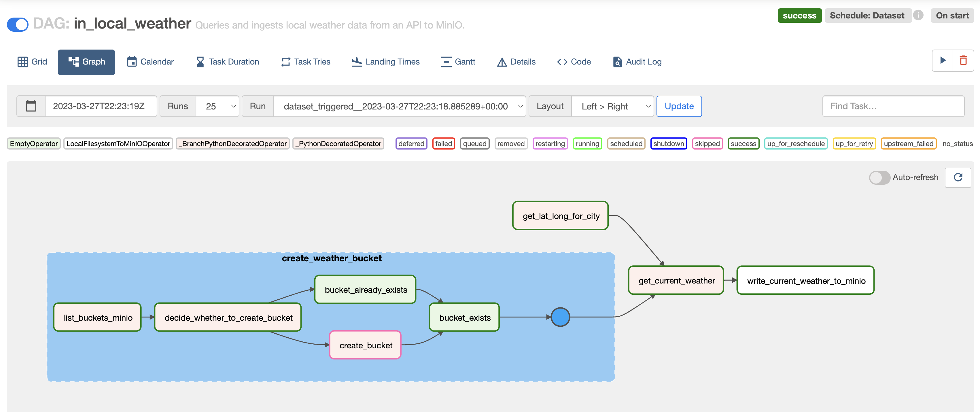Click the Grid view icon

tap(22, 61)
